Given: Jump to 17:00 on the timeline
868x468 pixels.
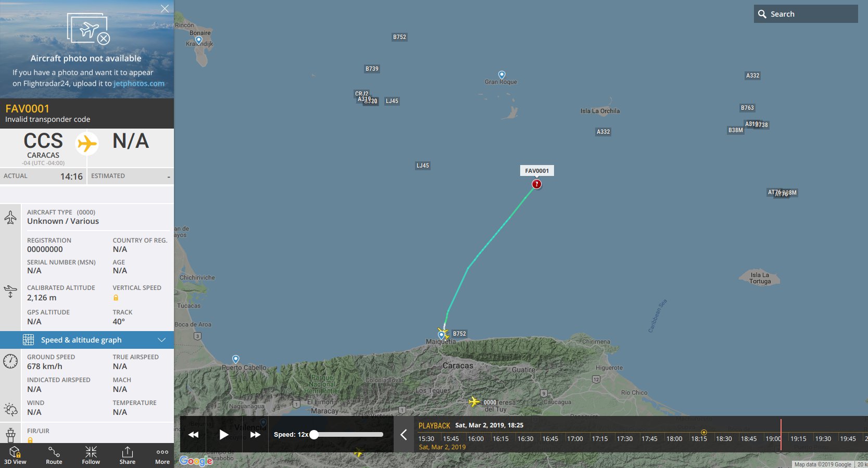Looking at the screenshot, I should [x=575, y=438].
